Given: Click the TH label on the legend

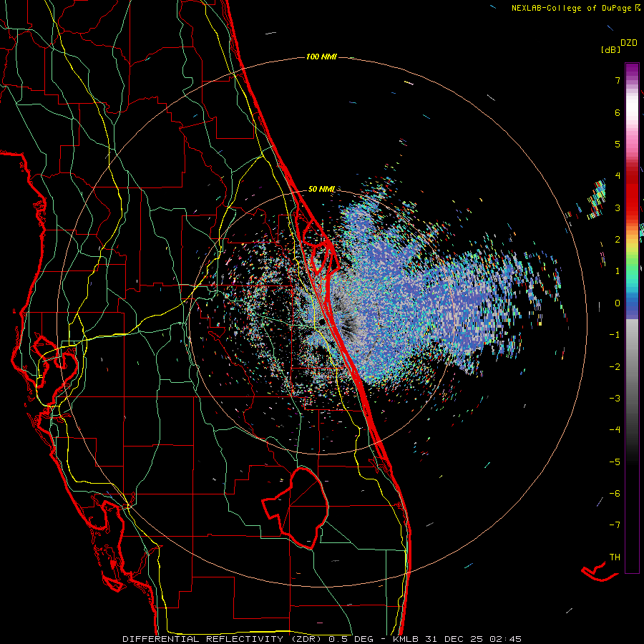Looking at the screenshot, I should [615, 557].
